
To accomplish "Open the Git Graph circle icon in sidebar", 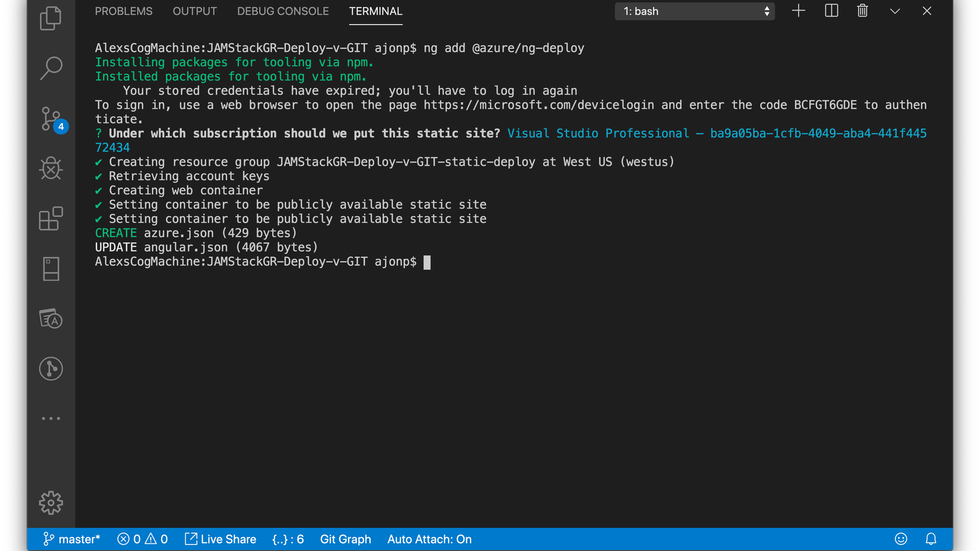I will [x=51, y=368].
